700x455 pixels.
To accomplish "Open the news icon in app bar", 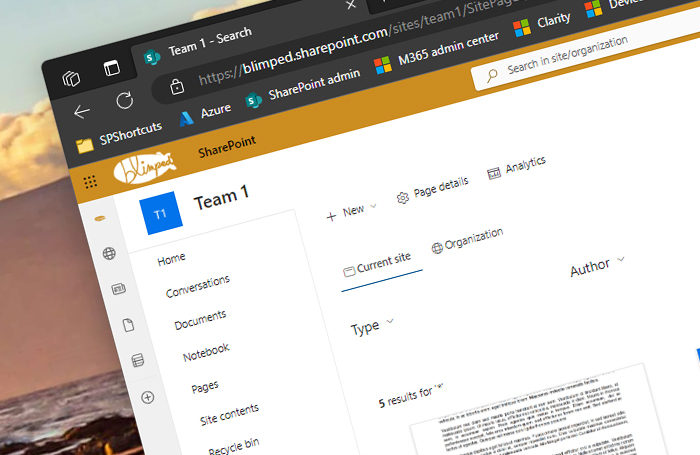I will pos(119,289).
